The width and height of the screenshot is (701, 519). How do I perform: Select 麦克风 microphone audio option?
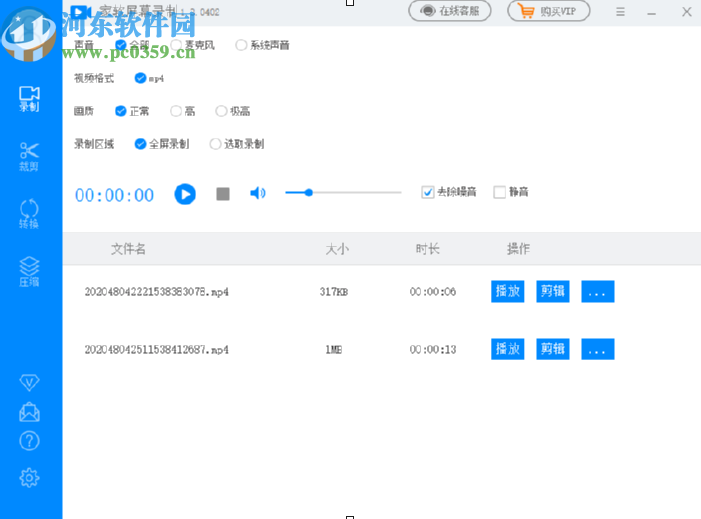[x=177, y=45]
